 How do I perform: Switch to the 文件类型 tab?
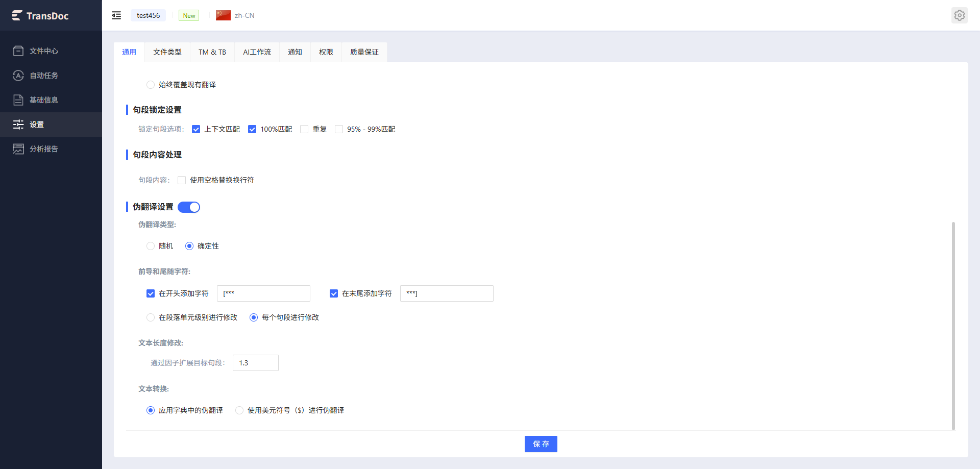coord(167,52)
